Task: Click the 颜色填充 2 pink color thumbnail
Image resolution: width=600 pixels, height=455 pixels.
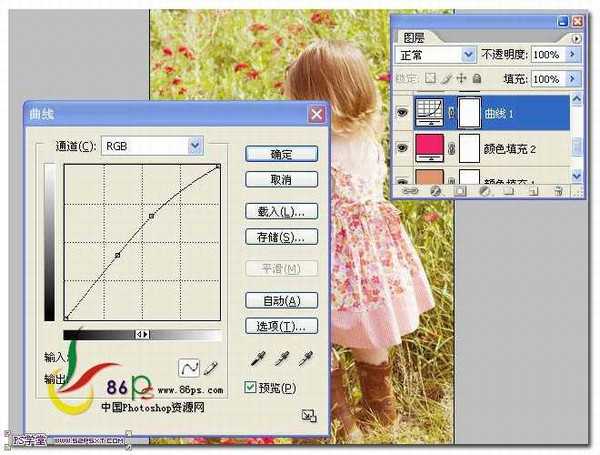Action: pos(438,148)
